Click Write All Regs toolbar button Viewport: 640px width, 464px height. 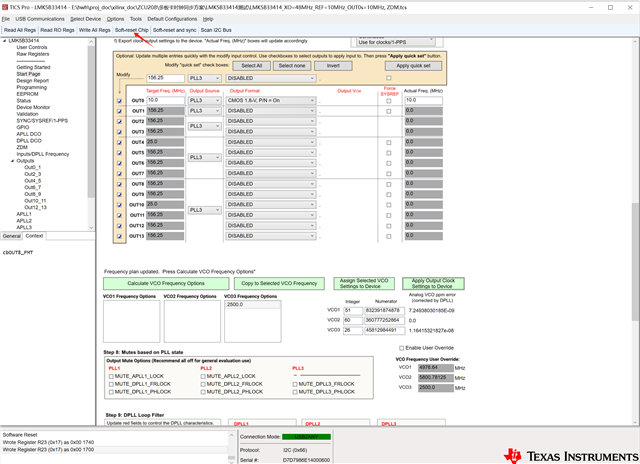click(95, 30)
